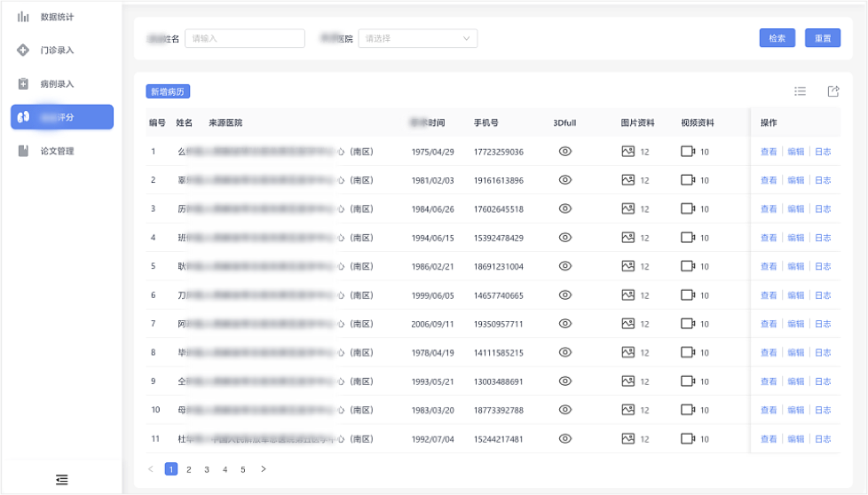
Task: Open the hospital 请选择 dropdown
Action: tap(417, 39)
